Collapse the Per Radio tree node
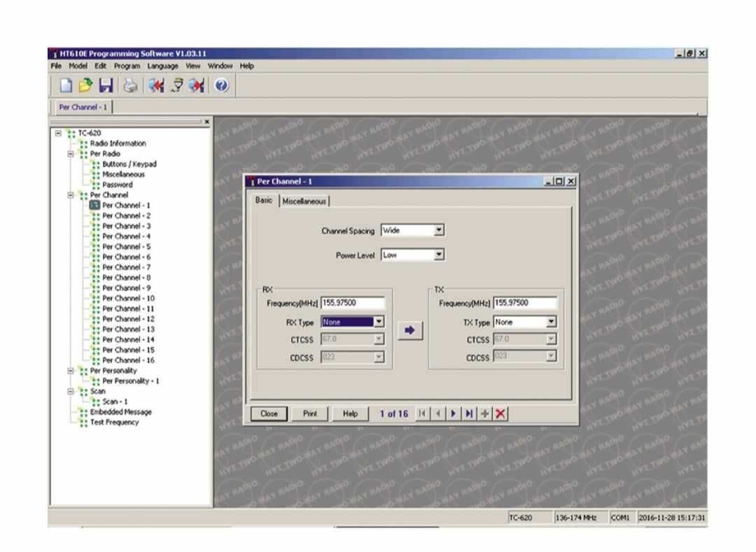756x552 pixels. coord(71,154)
